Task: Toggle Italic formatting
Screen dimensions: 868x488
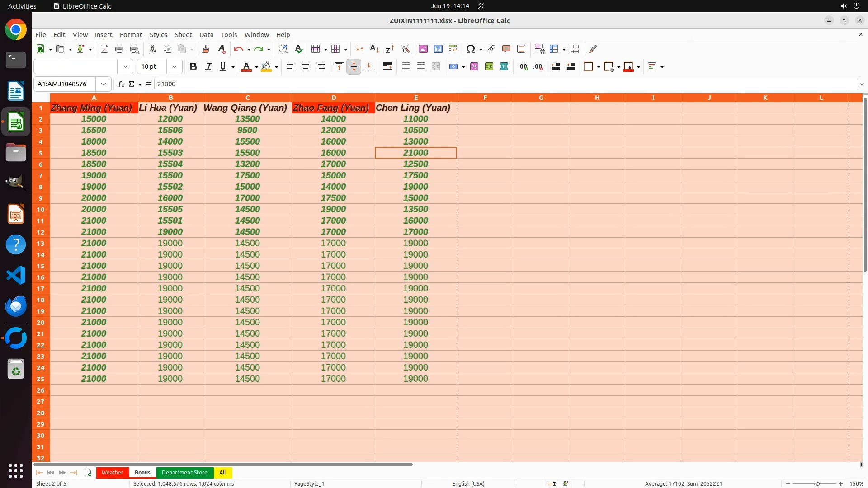Action: click(208, 67)
